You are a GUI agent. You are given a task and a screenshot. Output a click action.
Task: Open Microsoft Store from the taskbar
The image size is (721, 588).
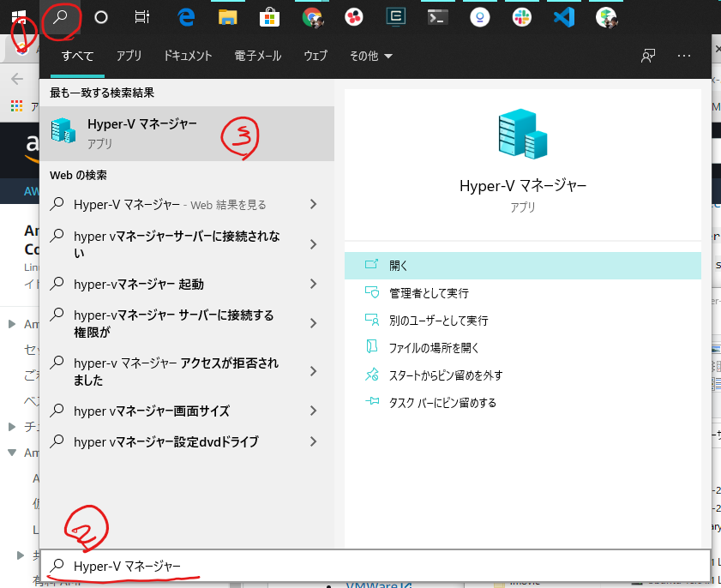pyautogui.click(x=269, y=17)
